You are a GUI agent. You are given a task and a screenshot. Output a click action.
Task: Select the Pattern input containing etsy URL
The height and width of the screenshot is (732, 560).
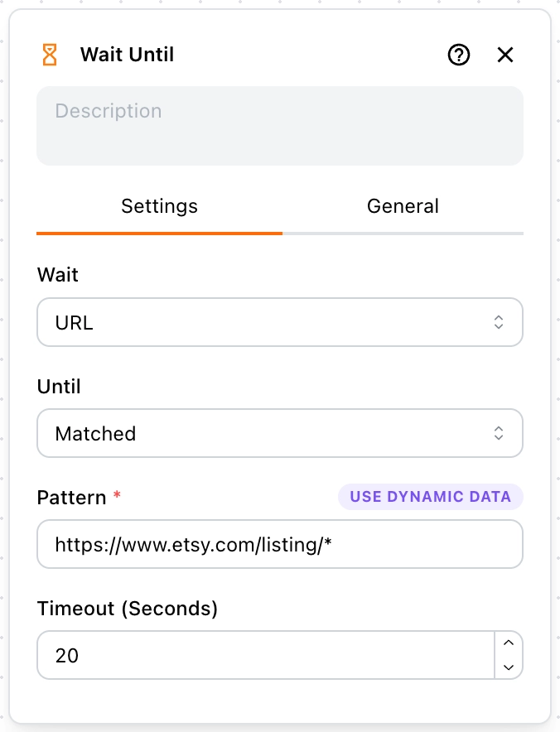tap(280, 544)
